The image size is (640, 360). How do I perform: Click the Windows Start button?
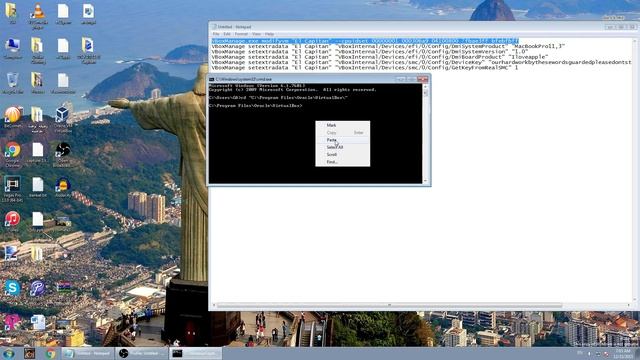tap(9, 353)
